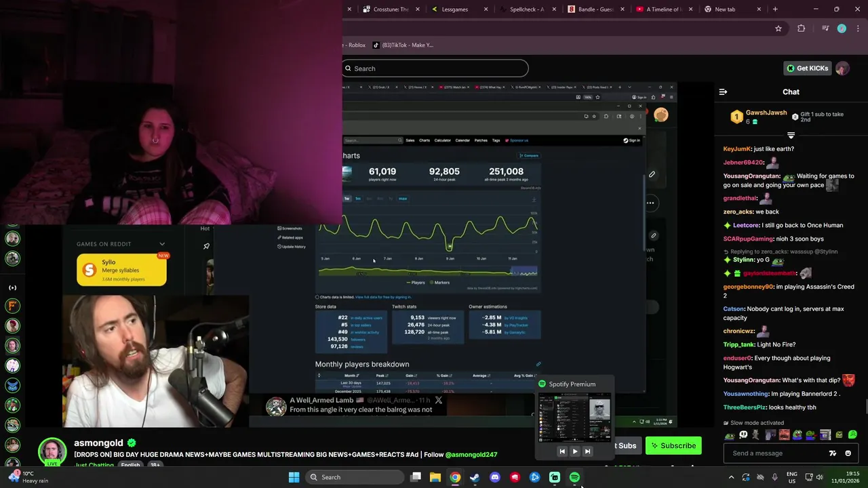Click the asmongold channel name
Screen dimensions: 868x488
coord(98,443)
